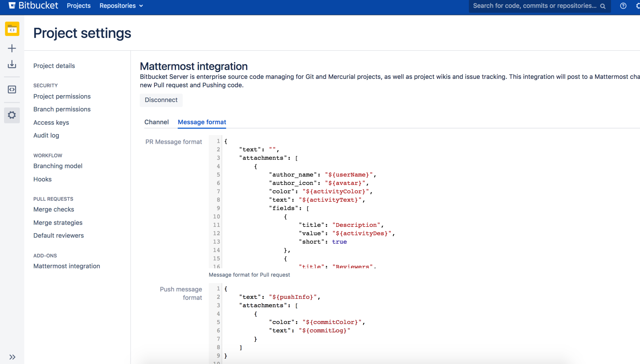Open the yellow project avatar icon
Image resolution: width=640 pixels, height=364 pixels.
[12, 29]
